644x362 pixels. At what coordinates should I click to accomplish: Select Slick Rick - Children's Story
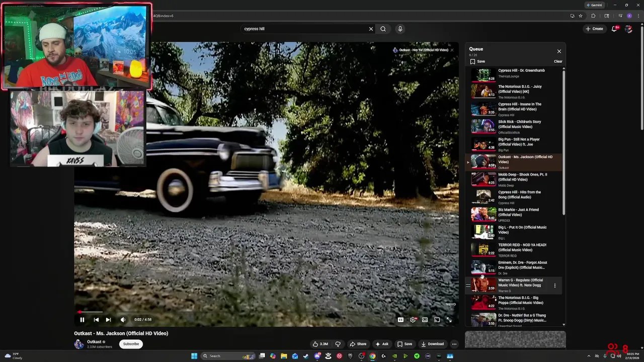[x=513, y=126]
